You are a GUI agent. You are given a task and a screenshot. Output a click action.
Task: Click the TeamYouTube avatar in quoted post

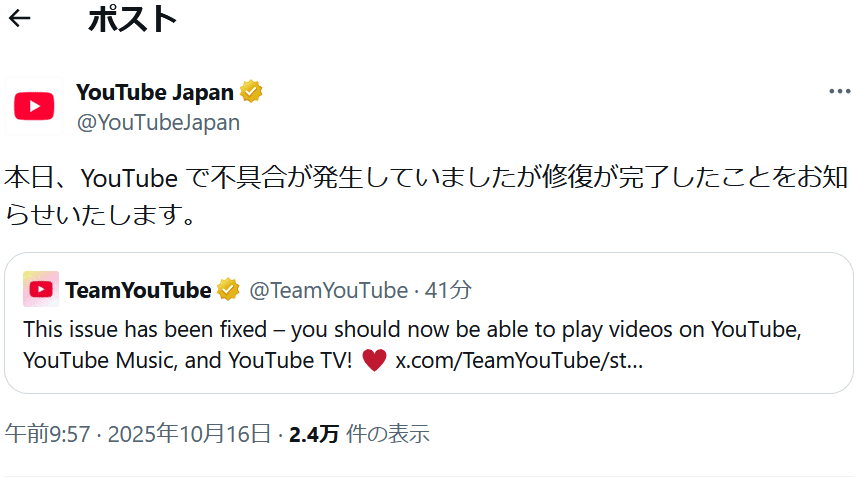41,289
